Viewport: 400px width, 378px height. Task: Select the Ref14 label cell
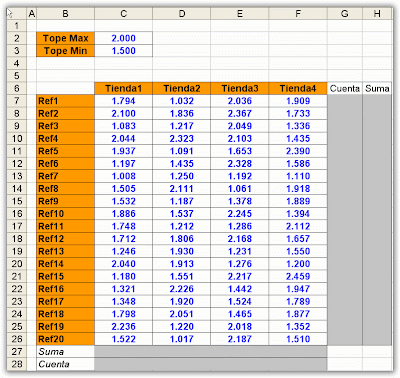(x=65, y=264)
